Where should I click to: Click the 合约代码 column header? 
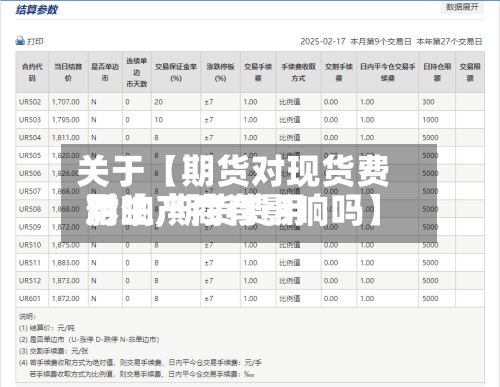coord(32,72)
